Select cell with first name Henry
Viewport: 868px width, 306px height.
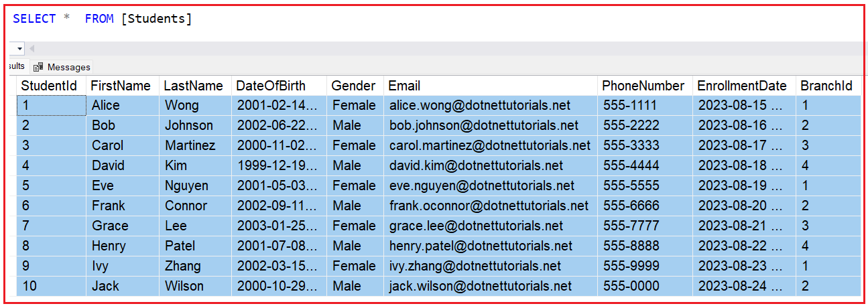[123, 246]
